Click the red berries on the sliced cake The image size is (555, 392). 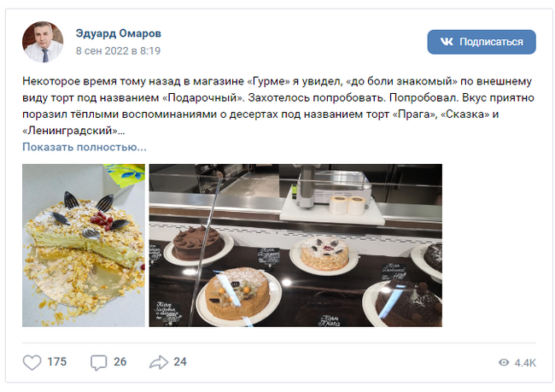pyautogui.click(x=102, y=219)
